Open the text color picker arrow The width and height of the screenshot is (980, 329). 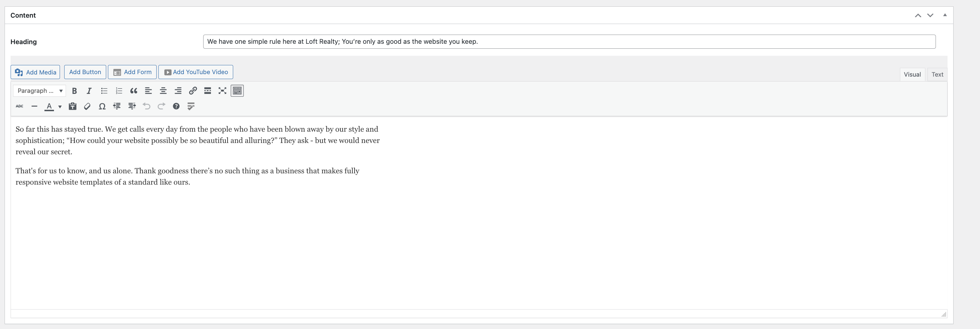click(60, 107)
